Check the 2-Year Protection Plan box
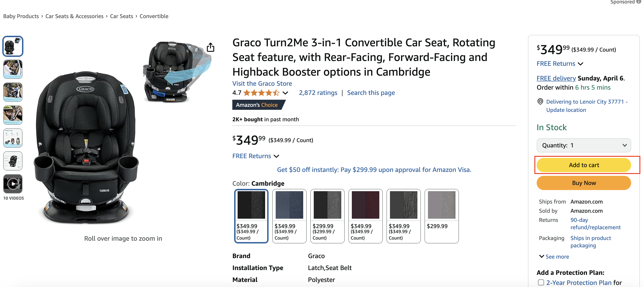Viewport: 644px width, 287px height. pos(541,282)
